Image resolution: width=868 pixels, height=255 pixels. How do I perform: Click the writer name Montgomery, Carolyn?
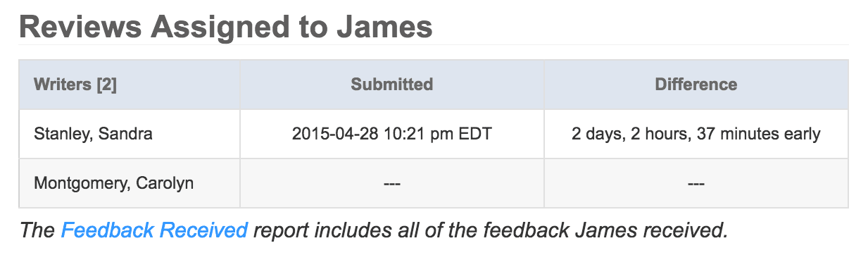click(114, 183)
